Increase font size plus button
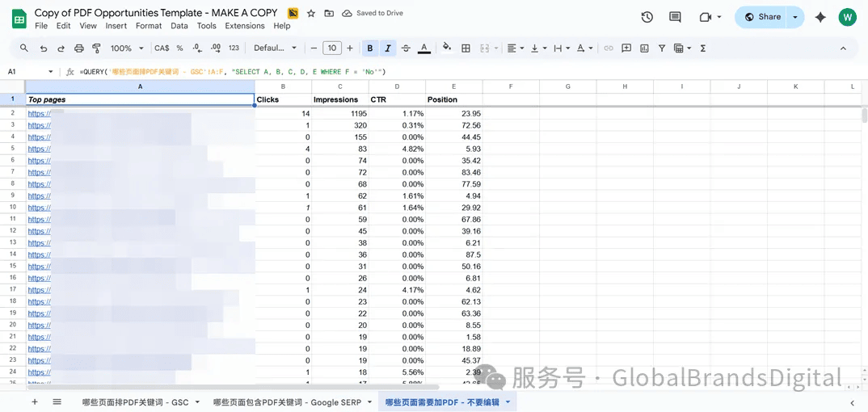868x412 pixels. click(x=350, y=48)
